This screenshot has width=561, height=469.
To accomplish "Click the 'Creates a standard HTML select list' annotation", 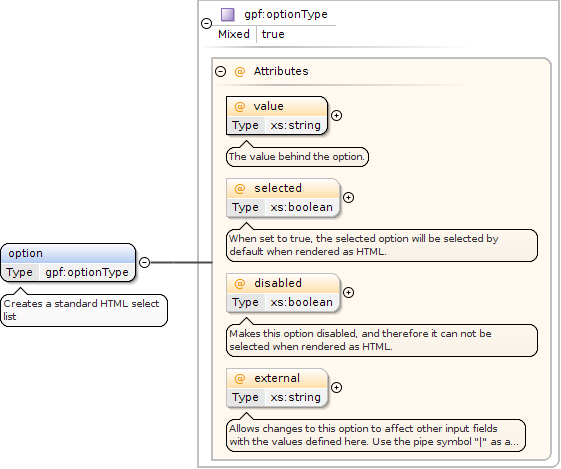I will point(84,310).
